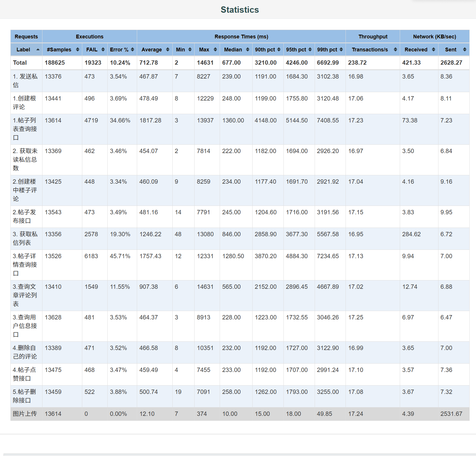This screenshot has width=476, height=456.
Task: Click the Transactions/s header text
Action: click(x=370, y=50)
